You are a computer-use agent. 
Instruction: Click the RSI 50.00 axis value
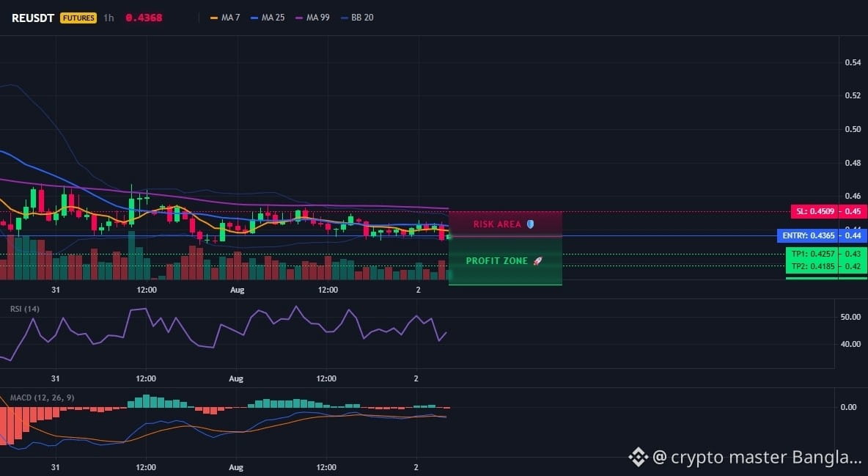[x=850, y=317]
